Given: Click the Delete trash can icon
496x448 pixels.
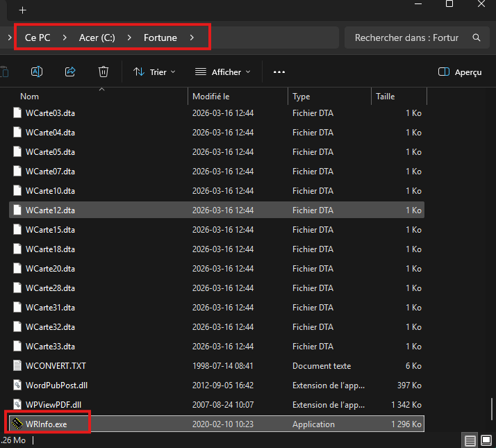Looking at the screenshot, I should pyautogui.click(x=104, y=72).
